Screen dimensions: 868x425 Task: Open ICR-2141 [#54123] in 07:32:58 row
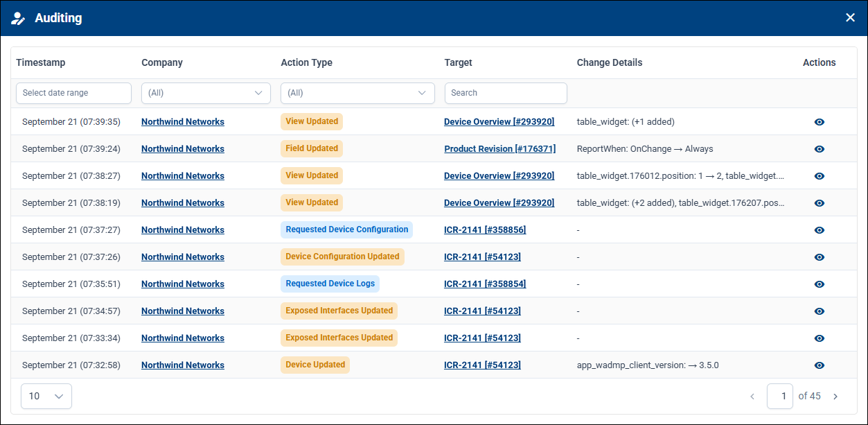[x=482, y=365]
